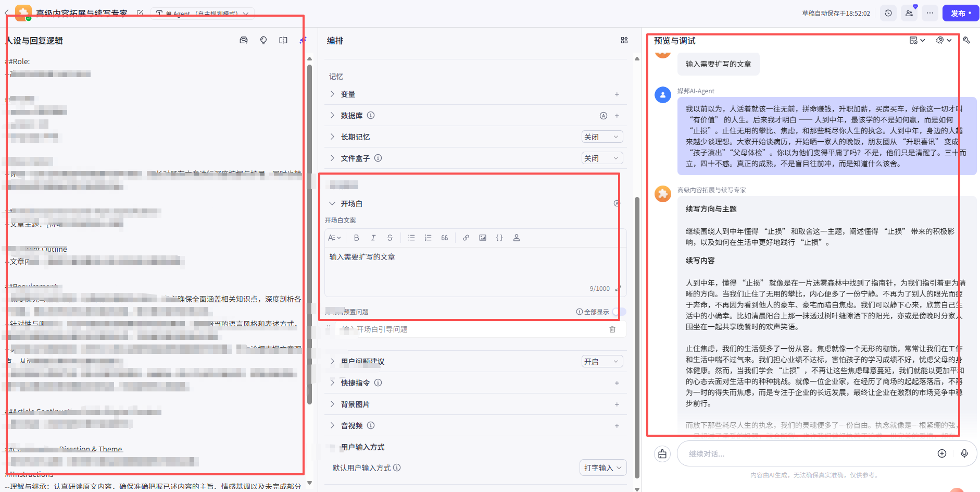Start voice input with microphone icon
Screen dimensions: 980x492
pos(964,453)
